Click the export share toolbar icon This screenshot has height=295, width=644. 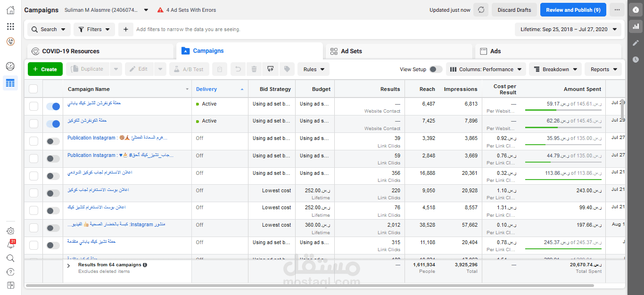tap(270, 69)
